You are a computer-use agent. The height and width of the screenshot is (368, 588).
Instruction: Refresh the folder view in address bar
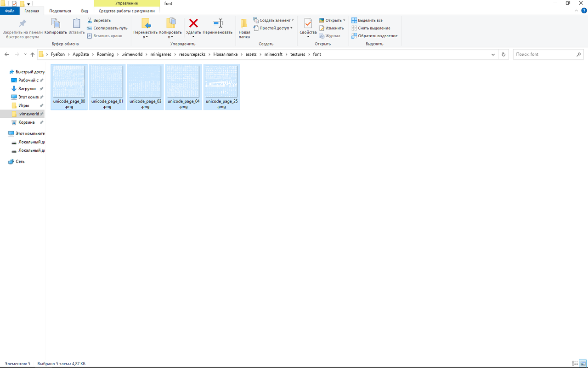pos(503,54)
